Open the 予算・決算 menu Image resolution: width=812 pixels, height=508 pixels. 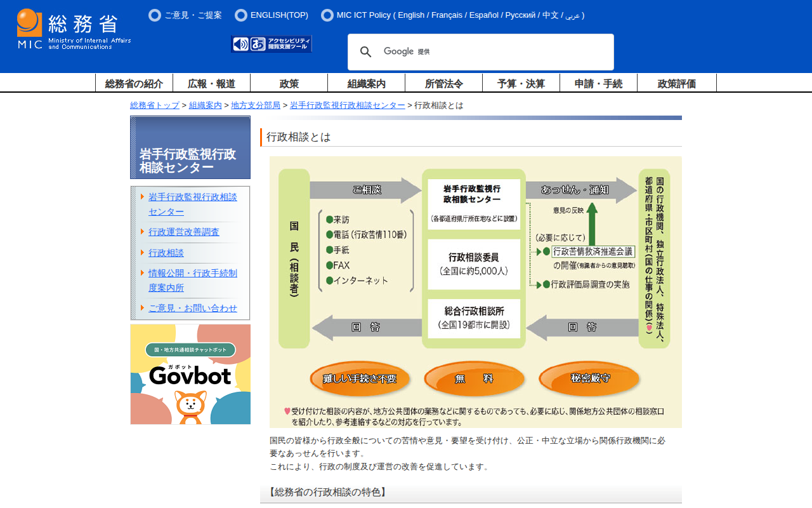pos(521,83)
